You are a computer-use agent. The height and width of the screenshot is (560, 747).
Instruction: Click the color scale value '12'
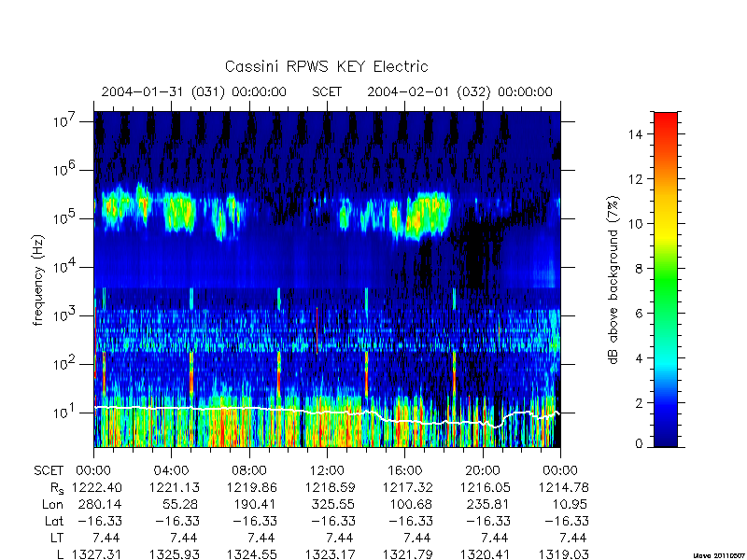click(636, 179)
